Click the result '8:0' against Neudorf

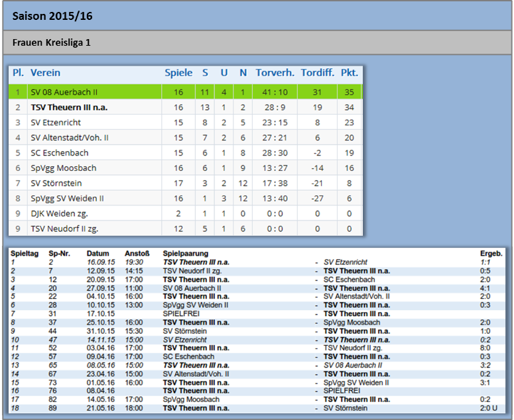485,348
